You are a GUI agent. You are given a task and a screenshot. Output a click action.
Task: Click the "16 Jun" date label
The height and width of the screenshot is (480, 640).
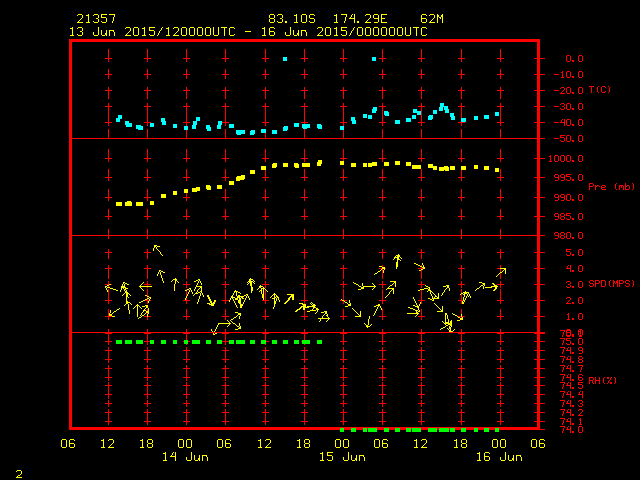click(x=499, y=457)
